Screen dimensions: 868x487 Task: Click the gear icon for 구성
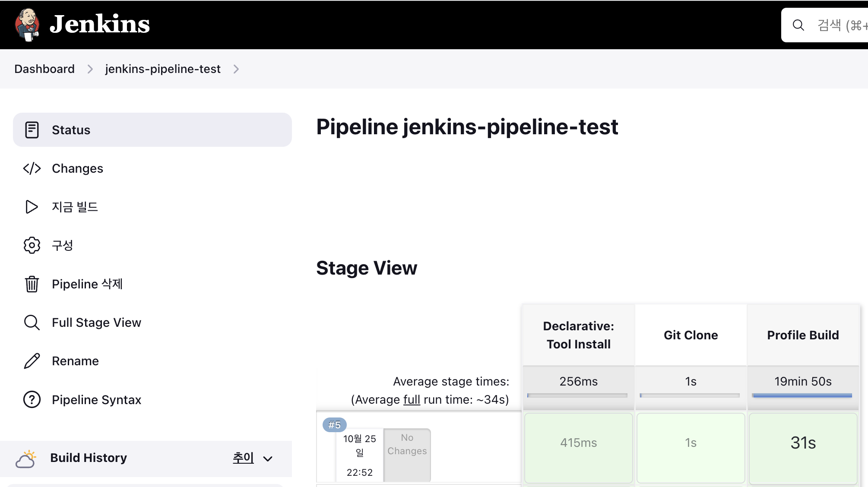click(32, 245)
